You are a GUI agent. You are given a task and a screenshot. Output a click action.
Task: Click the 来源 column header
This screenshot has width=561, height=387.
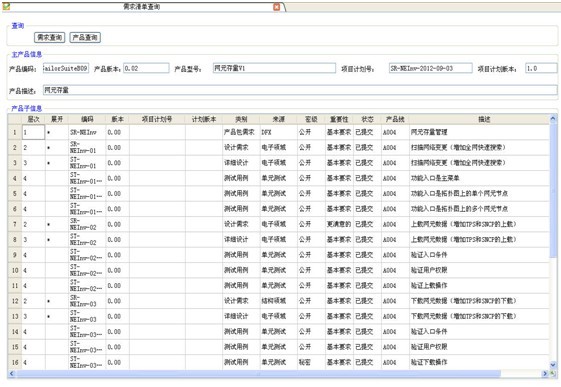point(278,119)
